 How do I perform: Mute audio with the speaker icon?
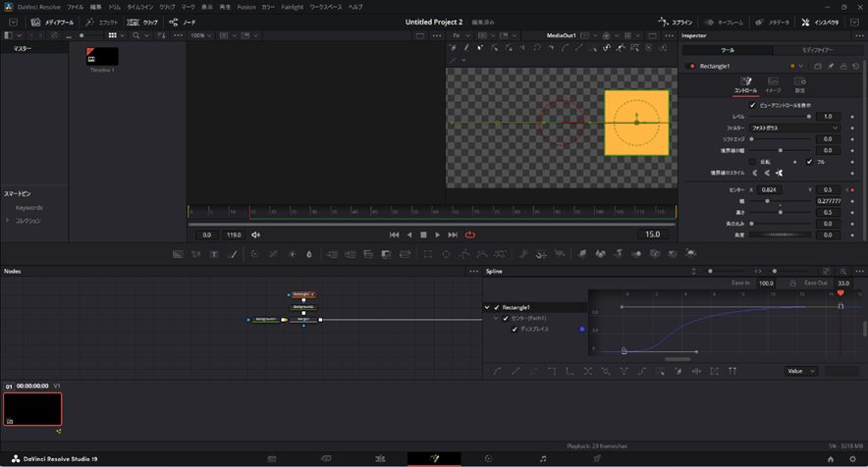pos(255,234)
